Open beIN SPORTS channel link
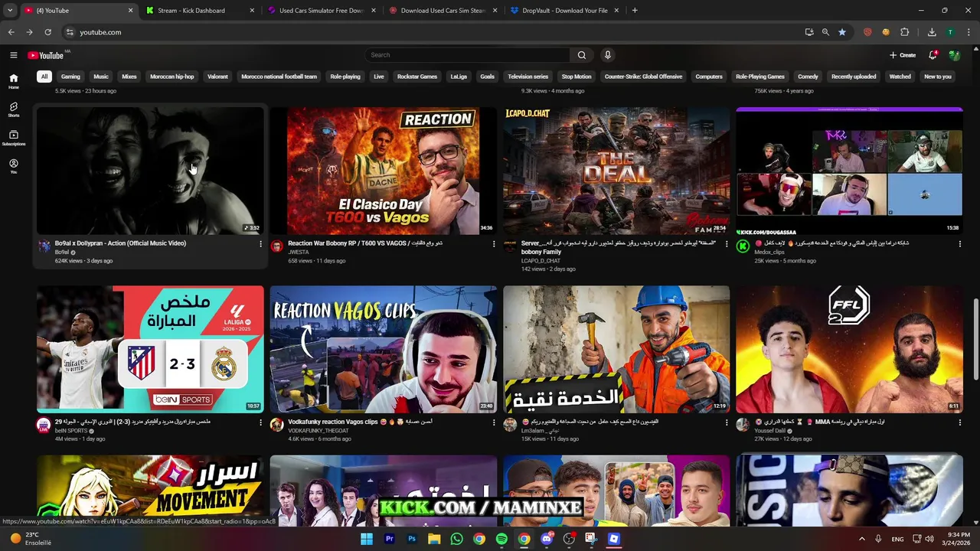 (x=71, y=431)
